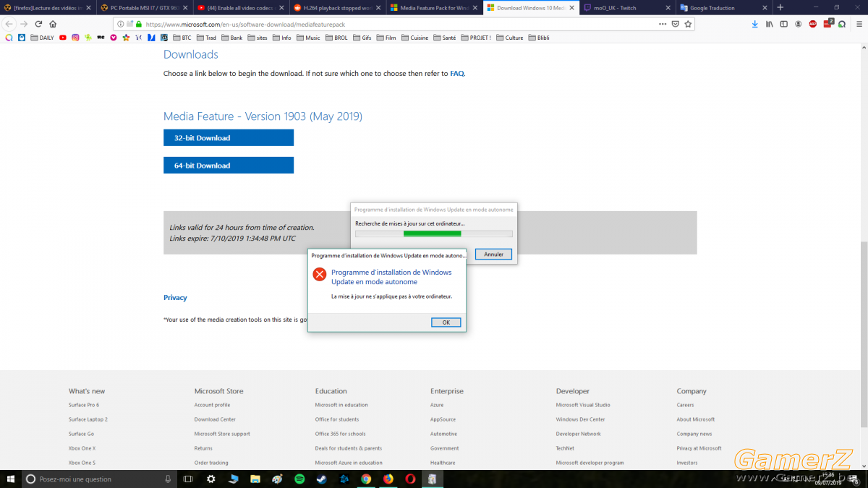Click the green padlock security icon
868x488 pixels.
click(x=138, y=24)
